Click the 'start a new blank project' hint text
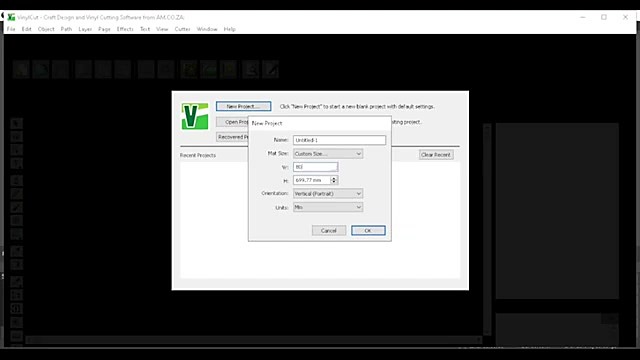Screen dimensions: 640x360 coord(357,107)
